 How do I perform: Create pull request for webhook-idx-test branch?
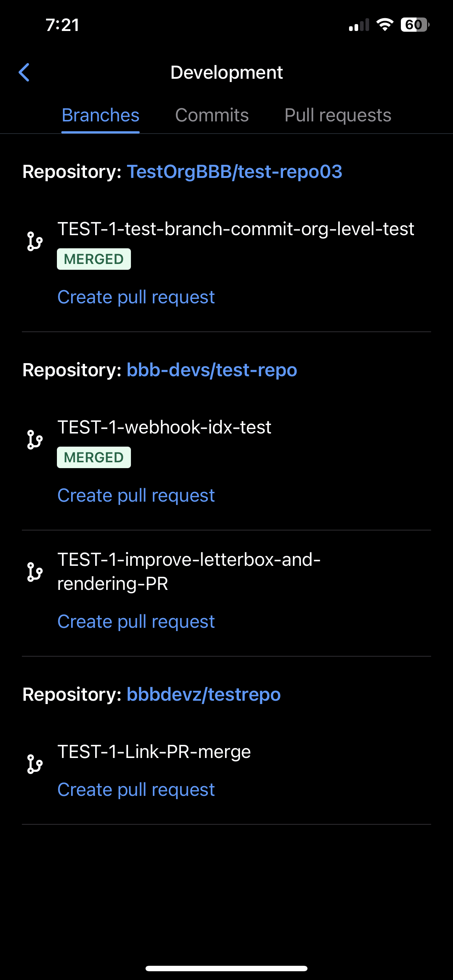coord(136,495)
